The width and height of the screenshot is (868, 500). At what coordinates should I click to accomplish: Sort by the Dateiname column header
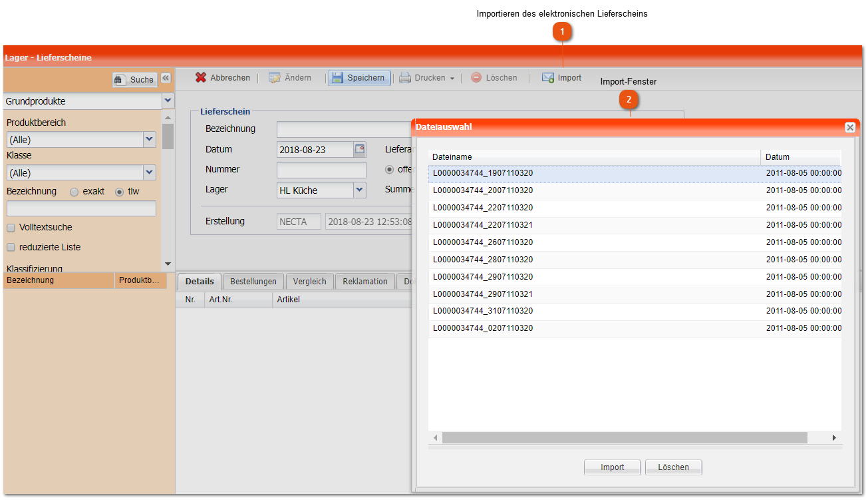pos(594,157)
